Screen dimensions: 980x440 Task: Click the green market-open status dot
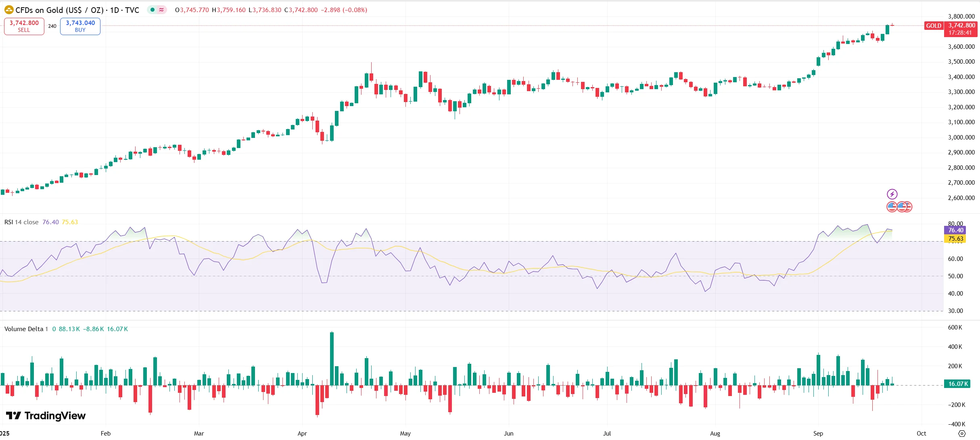point(153,10)
